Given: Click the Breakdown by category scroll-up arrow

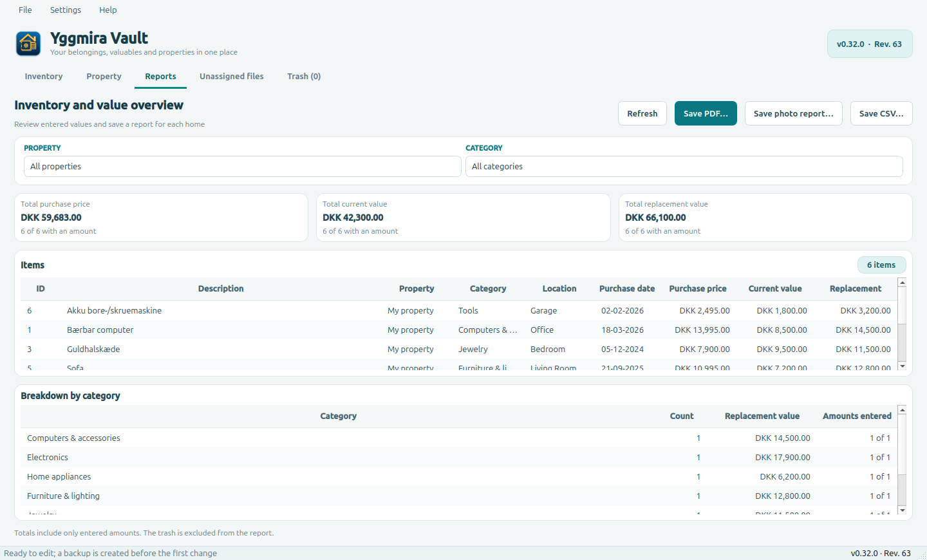Looking at the screenshot, I should [x=902, y=410].
